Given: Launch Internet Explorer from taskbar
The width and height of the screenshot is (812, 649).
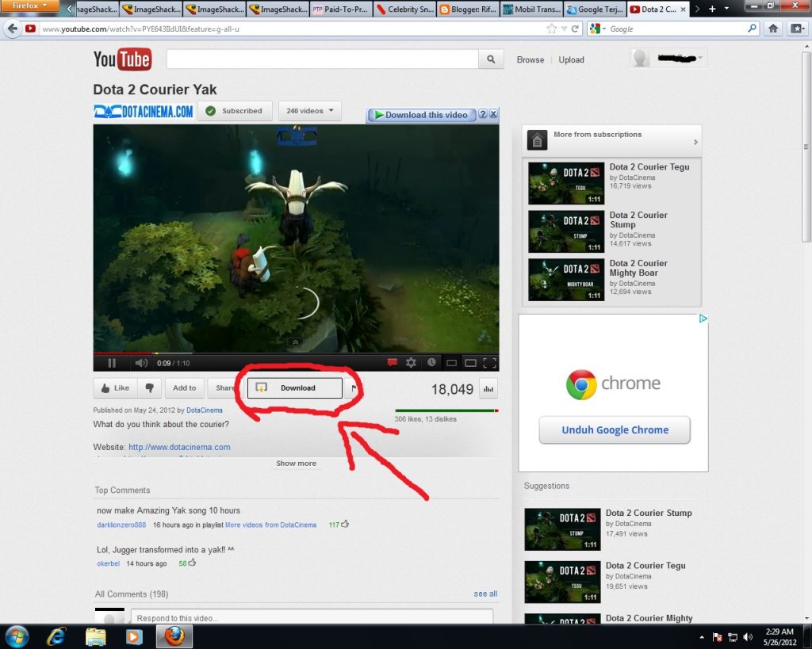Looking at the screenshot, I should tap(56, 636).
